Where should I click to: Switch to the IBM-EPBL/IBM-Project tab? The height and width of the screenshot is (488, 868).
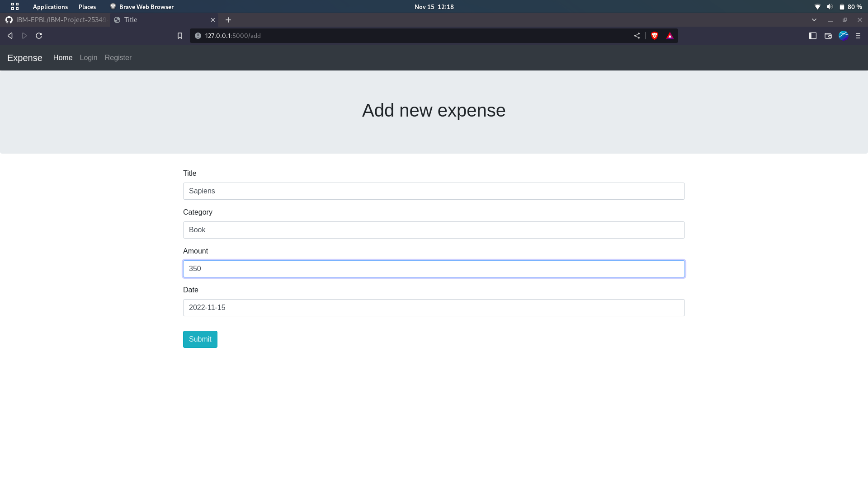[54, 20]
